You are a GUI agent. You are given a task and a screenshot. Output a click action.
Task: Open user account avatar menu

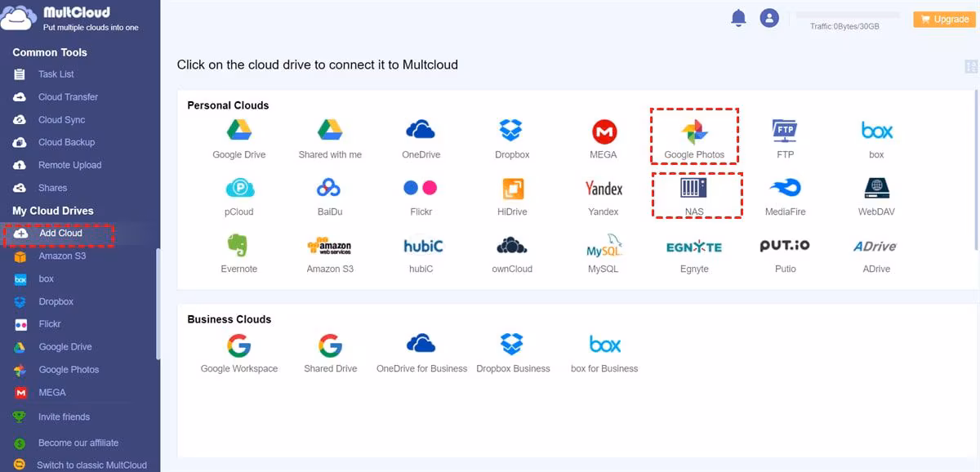point(769,18)
